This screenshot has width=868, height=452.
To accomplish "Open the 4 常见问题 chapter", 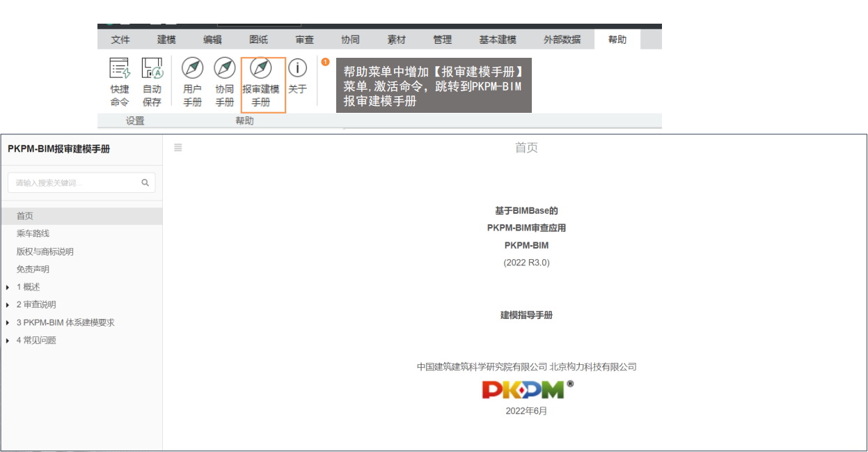I will [36, 341].
